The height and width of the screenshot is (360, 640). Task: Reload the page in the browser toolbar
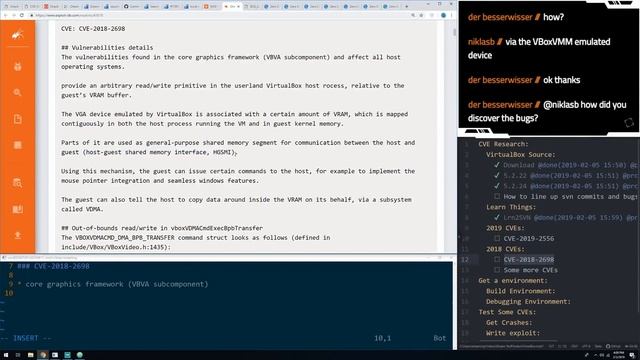(x=22, y=15)
